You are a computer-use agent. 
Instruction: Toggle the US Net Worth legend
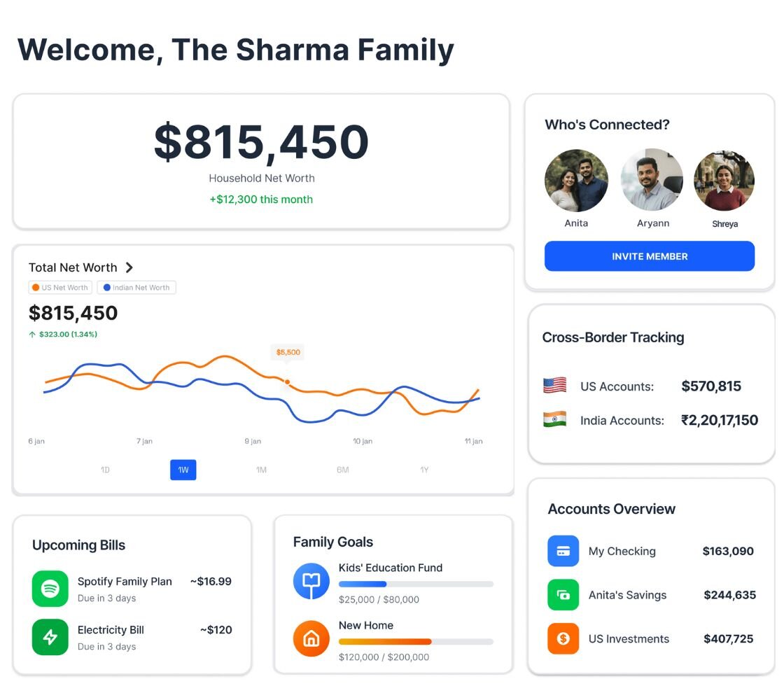pyautogui.click(x=60, y=288)
